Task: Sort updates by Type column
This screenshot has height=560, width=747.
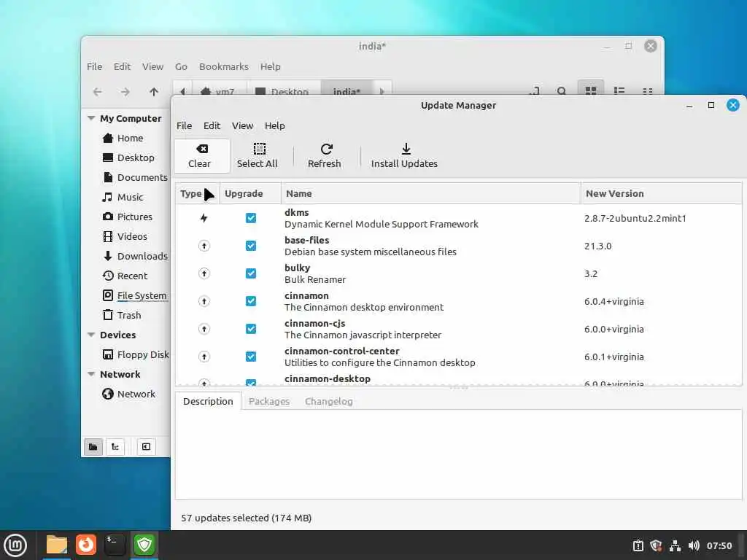Action: tap(197, 193)
